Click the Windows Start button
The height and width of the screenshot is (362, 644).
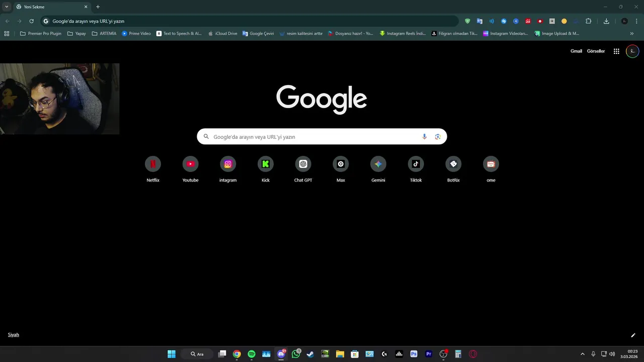(172, 354)
